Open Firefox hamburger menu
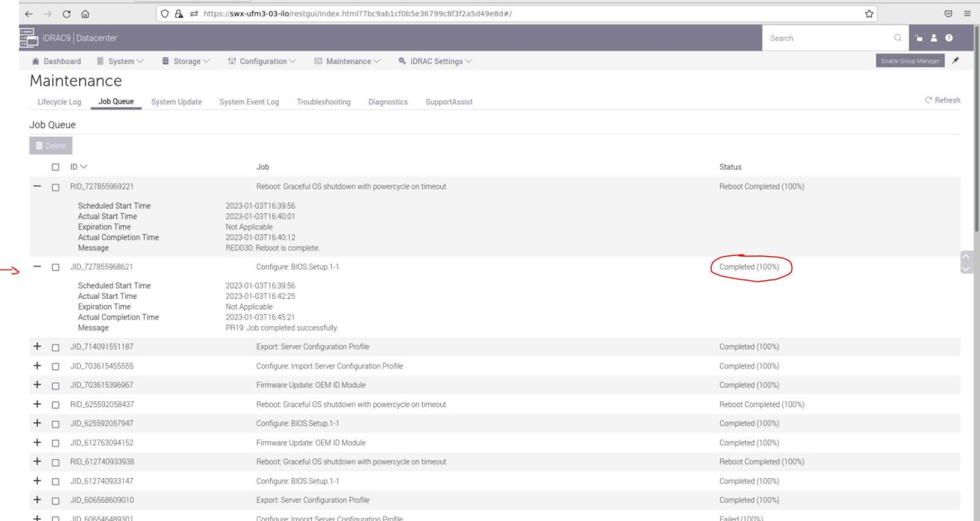Image resolution: width=980 pixels, height=521 pixels. pos(967,13)
